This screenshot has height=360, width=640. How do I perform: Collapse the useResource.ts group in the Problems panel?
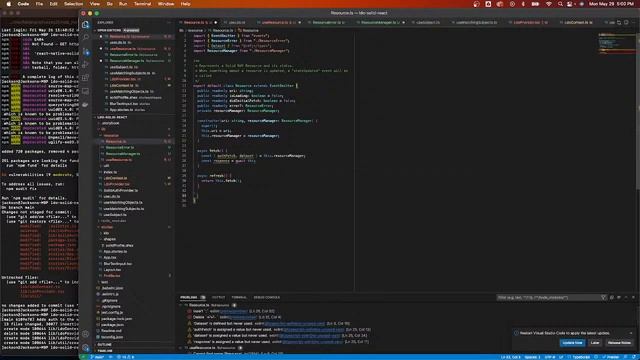(x=181, y=348)
